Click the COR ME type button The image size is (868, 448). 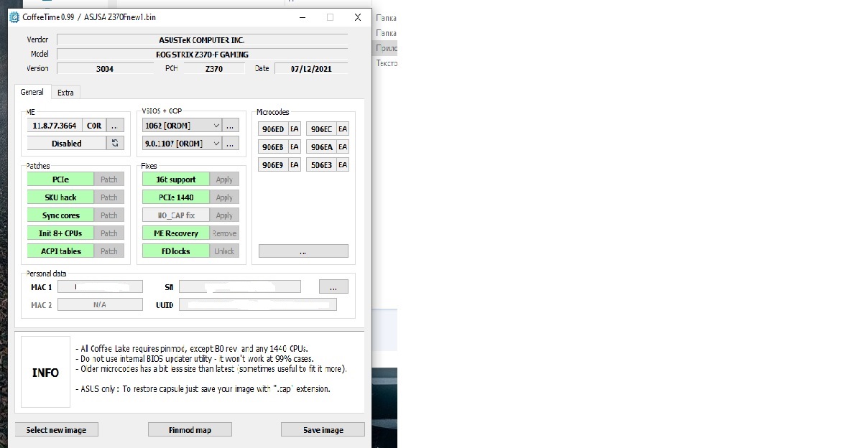(94, 125)
